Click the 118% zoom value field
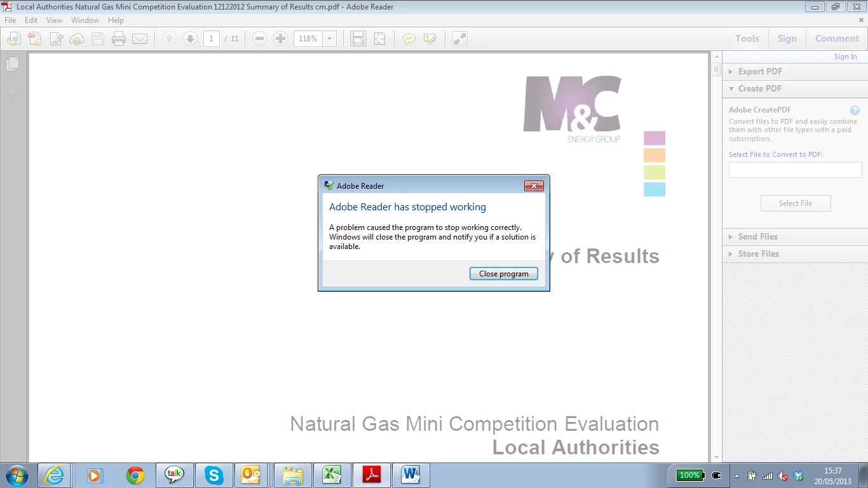Image resolution: width=868 pixels, height=488 pixels. click(x=308, y=39)
